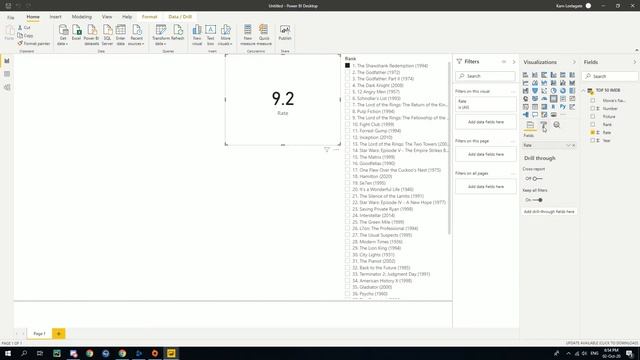The height and width of the screenshot is (360, 640).
Task: Open the Format ribbon tab
Action: pos(149,17)
